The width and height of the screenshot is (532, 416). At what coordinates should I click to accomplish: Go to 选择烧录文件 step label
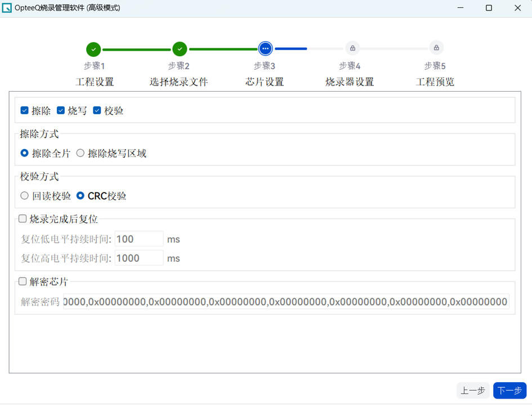click(x=179, y=82)
